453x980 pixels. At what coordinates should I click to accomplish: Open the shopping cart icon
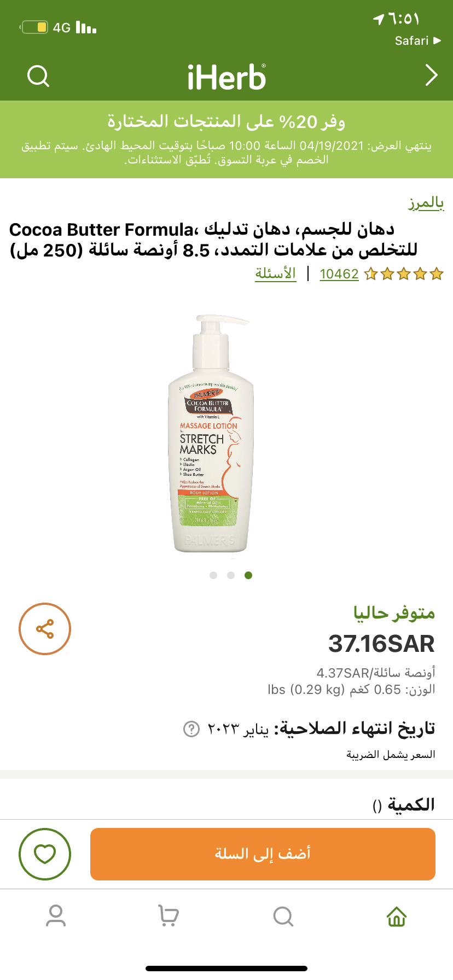pos(169,916)
